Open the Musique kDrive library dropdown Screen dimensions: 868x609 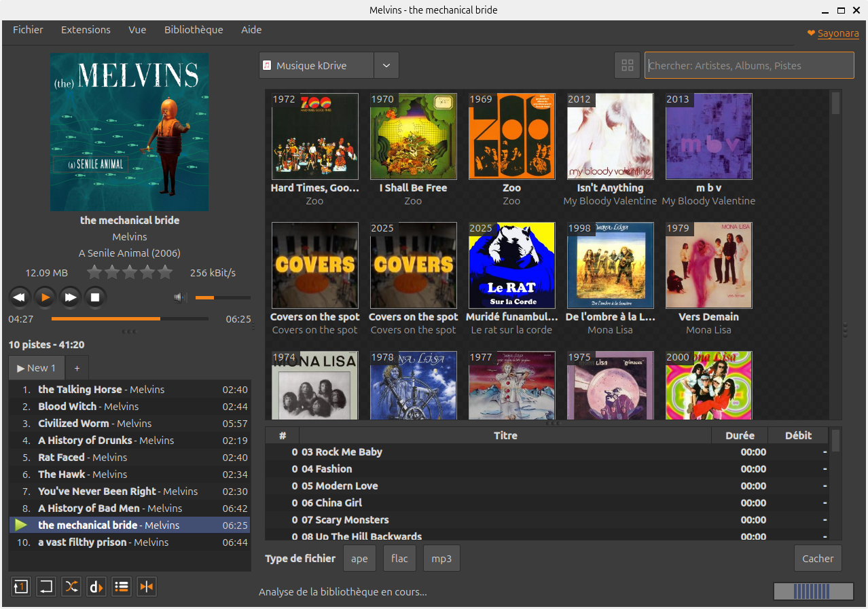pyautogui.click(x=317, y=66)
